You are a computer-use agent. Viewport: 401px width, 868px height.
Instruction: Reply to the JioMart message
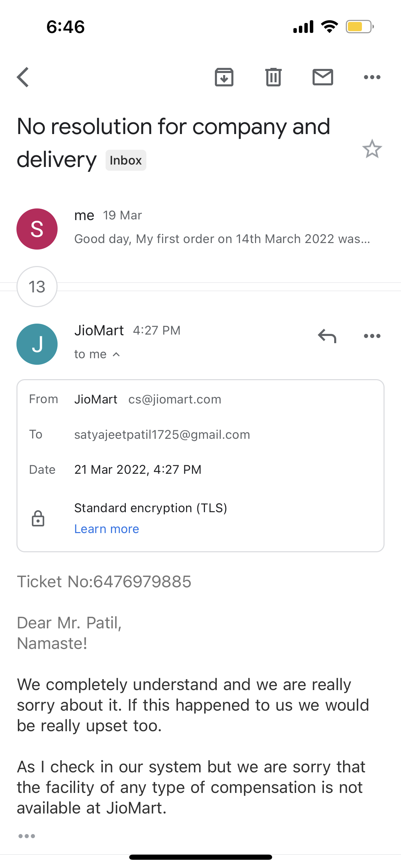point(327,336)
